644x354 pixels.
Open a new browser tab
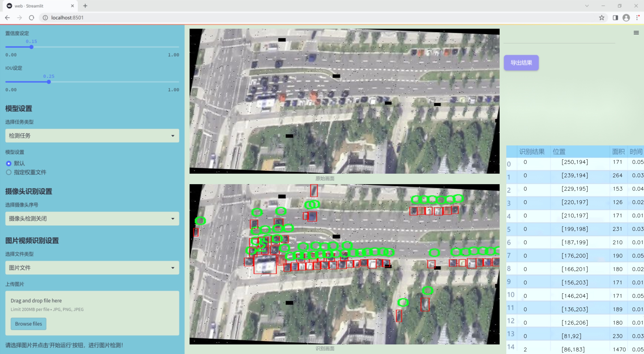pos(85,6)
